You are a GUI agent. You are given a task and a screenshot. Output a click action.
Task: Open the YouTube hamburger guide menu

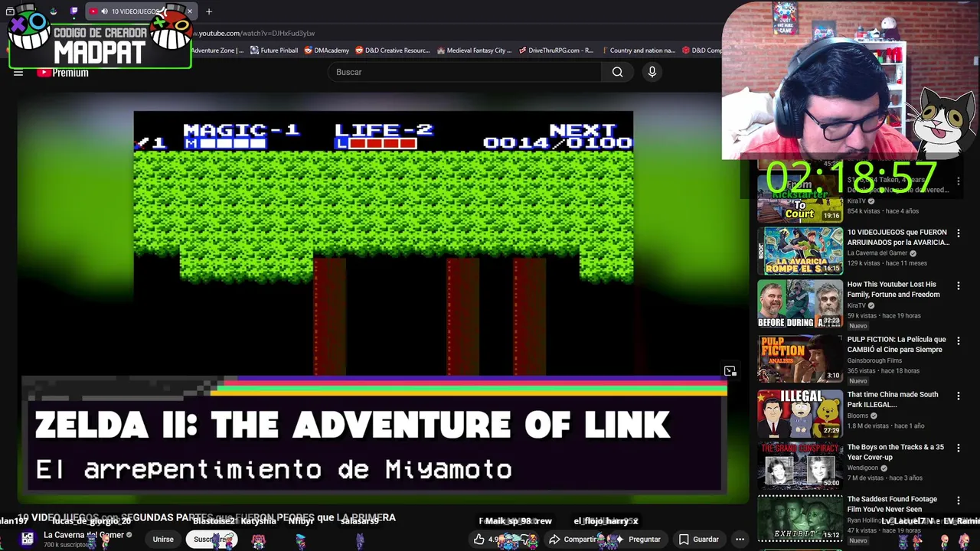tap(18, 73)
